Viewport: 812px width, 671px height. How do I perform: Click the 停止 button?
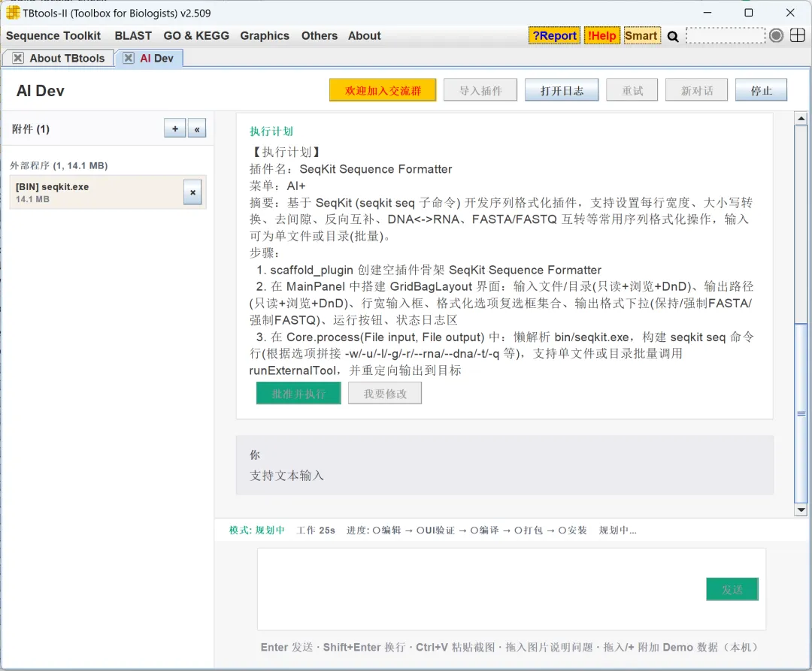761,90
